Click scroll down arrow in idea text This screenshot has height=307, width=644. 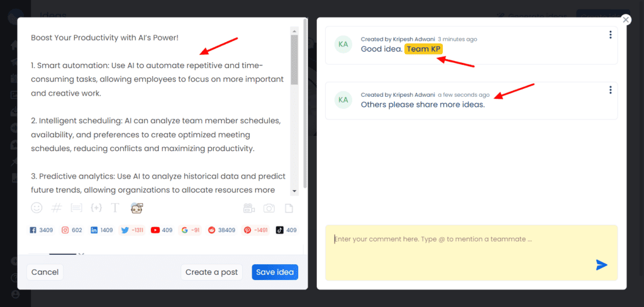[294, 191]
